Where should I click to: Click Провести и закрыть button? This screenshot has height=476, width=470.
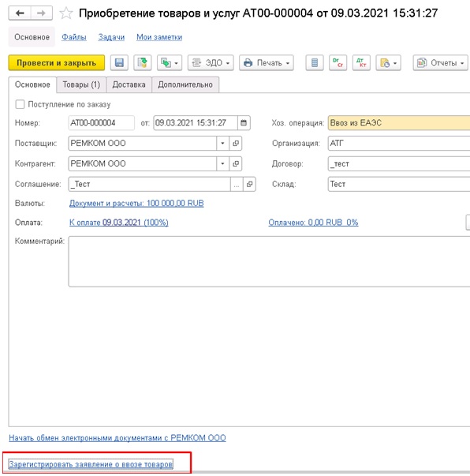[57, 63]
